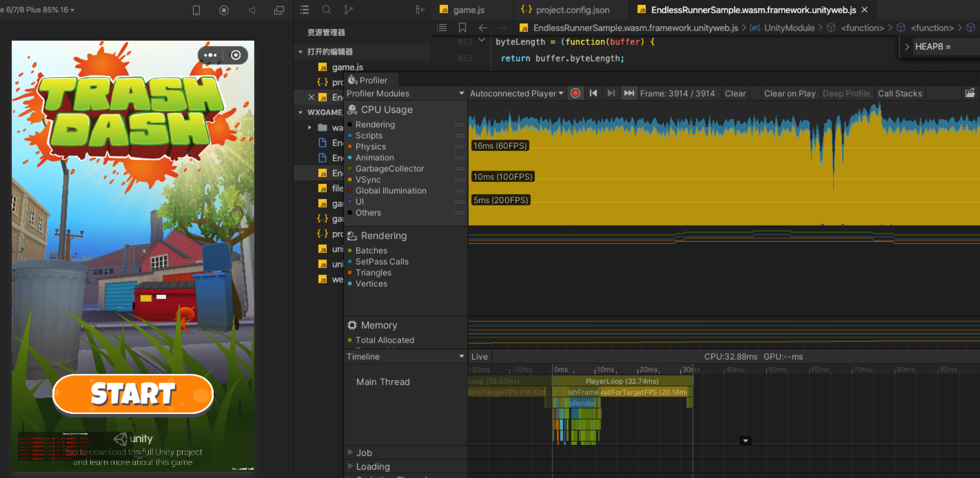This screenshot has height=478, width=980.
Task: Click the 资源管理器 panel title
Action: point(326,32)
